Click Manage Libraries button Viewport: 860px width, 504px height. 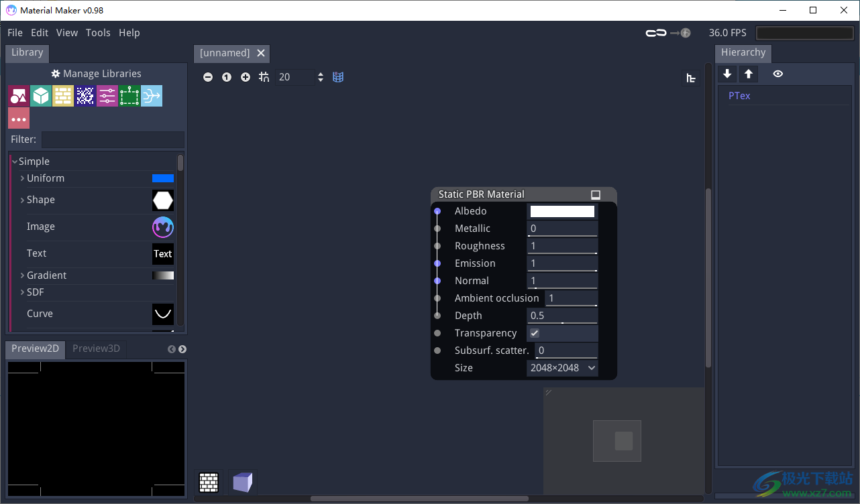pyautogui.click(x=97, y=74)
